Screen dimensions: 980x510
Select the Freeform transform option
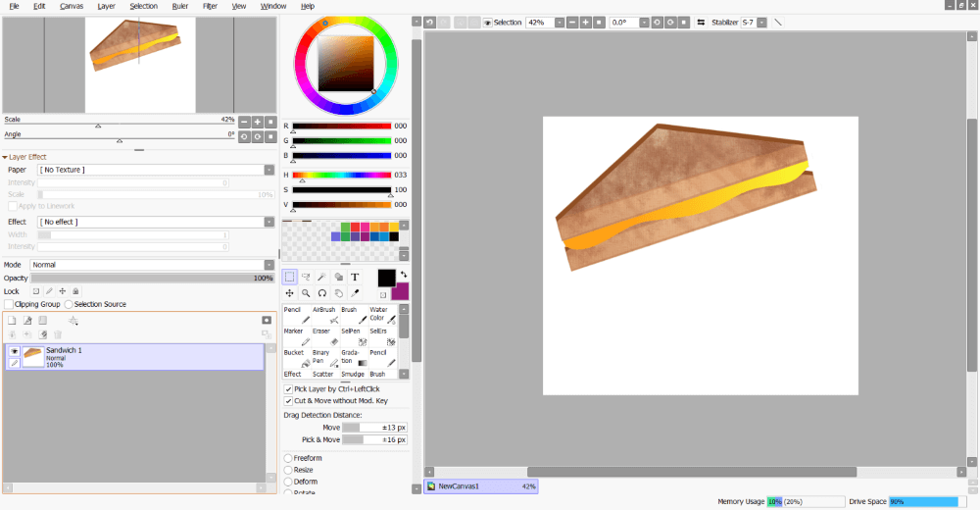point(288,458)
